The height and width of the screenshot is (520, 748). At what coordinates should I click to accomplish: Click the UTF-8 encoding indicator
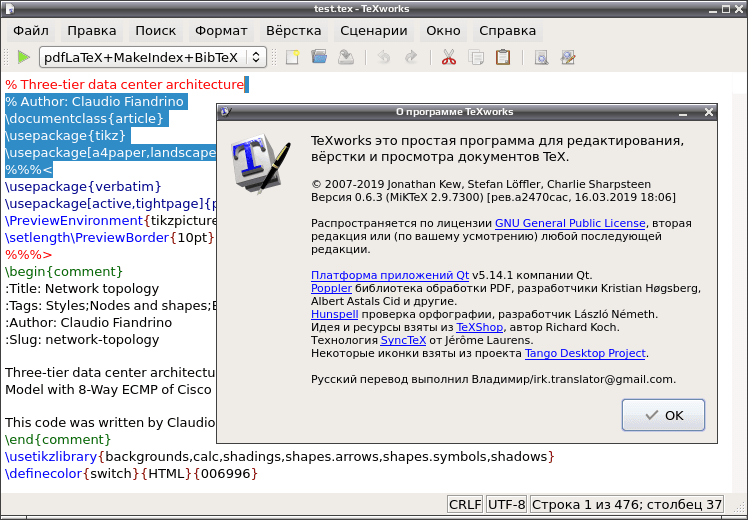[506, 505]
